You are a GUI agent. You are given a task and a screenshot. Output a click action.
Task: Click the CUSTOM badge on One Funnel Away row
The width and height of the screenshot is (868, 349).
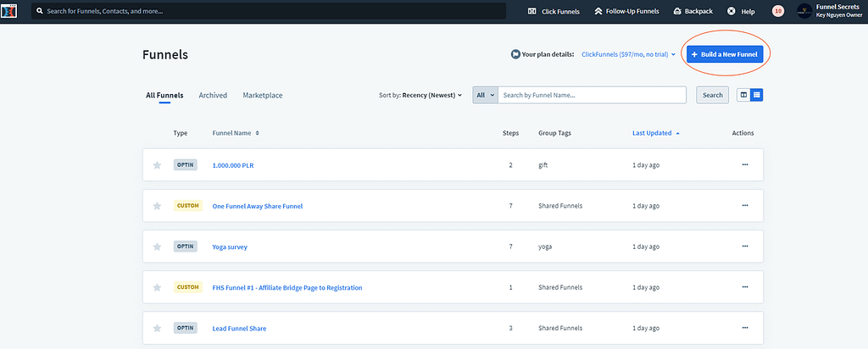point(187,206)
